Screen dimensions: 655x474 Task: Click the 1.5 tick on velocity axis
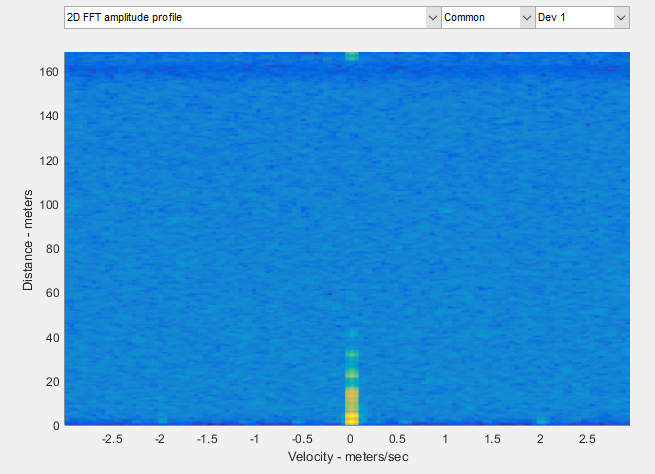492,439
